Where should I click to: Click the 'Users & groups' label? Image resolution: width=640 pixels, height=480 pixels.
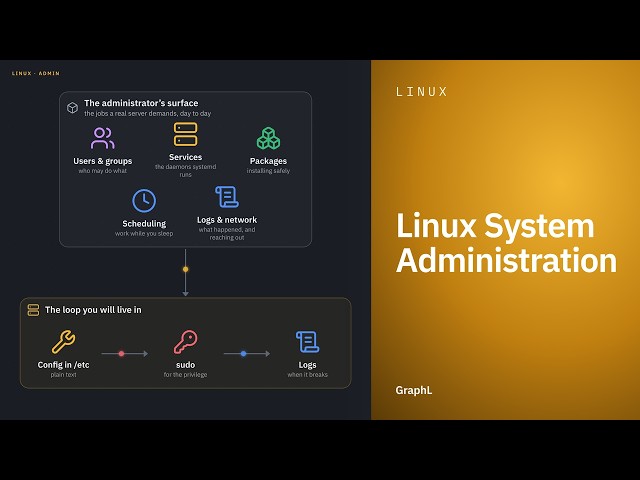point(102,161)
